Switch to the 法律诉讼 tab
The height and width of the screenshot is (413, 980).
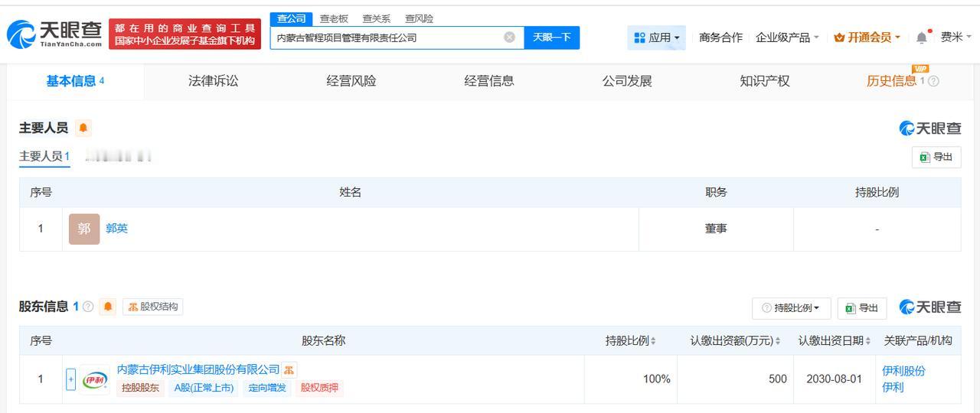(214, 81)
